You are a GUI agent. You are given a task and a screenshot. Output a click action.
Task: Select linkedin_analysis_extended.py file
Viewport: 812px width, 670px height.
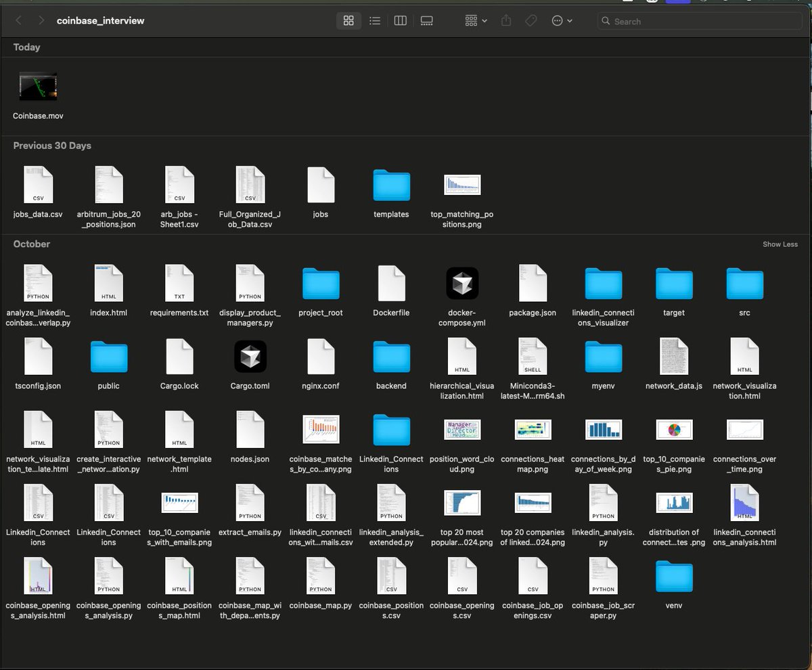point(391,502)
